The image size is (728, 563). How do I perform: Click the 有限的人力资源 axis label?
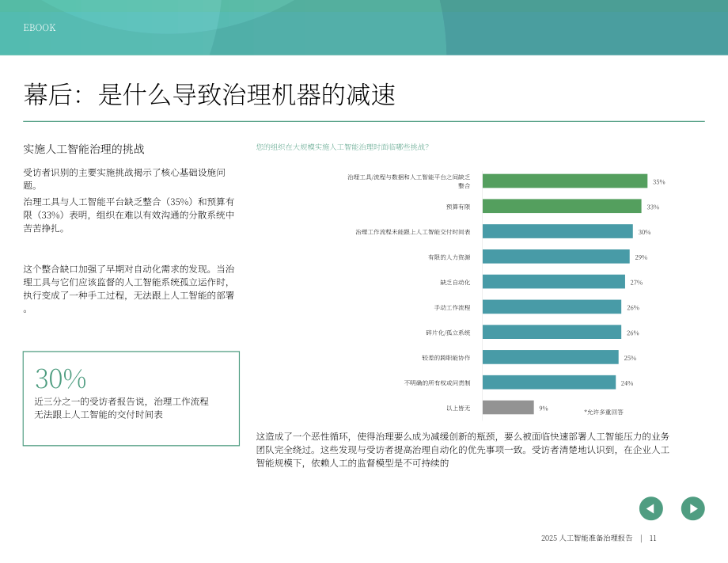click(449, 257)
